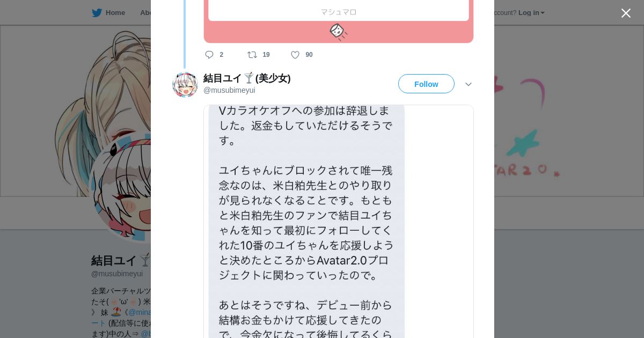Close the tweet overlay with X
The height and width of the screenshot is (338, 644).
point(626,13)
